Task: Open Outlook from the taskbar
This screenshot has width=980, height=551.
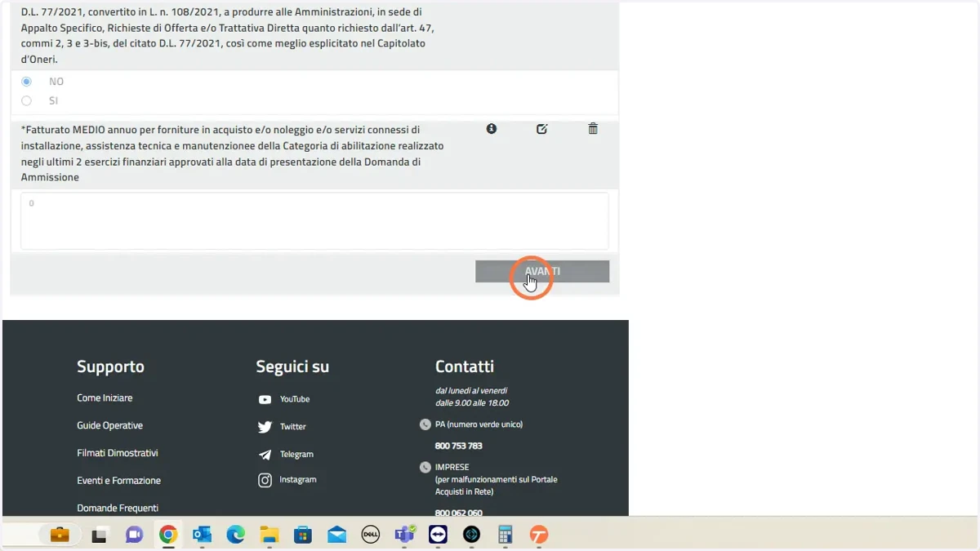Action: point(202,535)
